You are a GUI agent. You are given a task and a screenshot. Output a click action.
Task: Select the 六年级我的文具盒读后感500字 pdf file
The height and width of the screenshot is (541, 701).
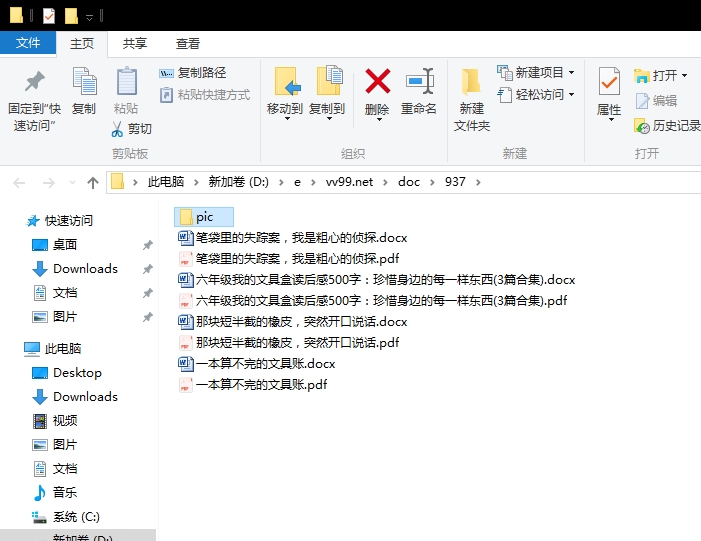pos(372,300)
